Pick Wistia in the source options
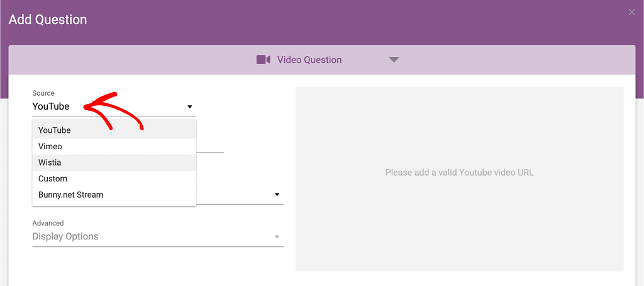The image size is (644, 286). click(x=50, y=163)
